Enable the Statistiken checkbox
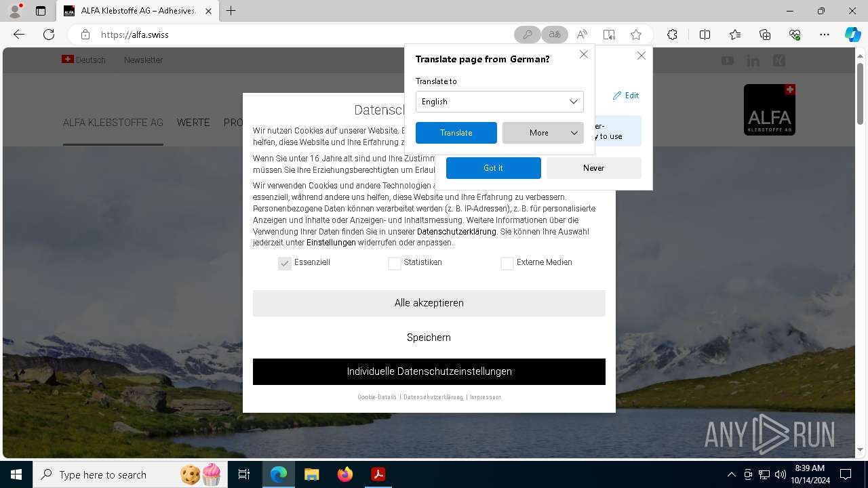Screen dimensions: 868x488 [395, 263]
